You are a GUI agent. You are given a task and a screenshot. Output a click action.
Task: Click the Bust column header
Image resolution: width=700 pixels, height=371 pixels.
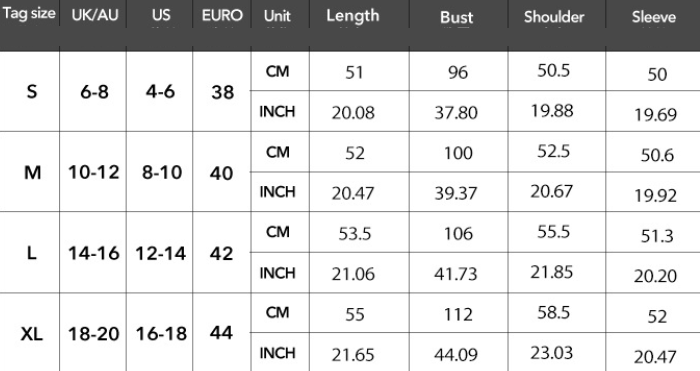click(456, 17)
